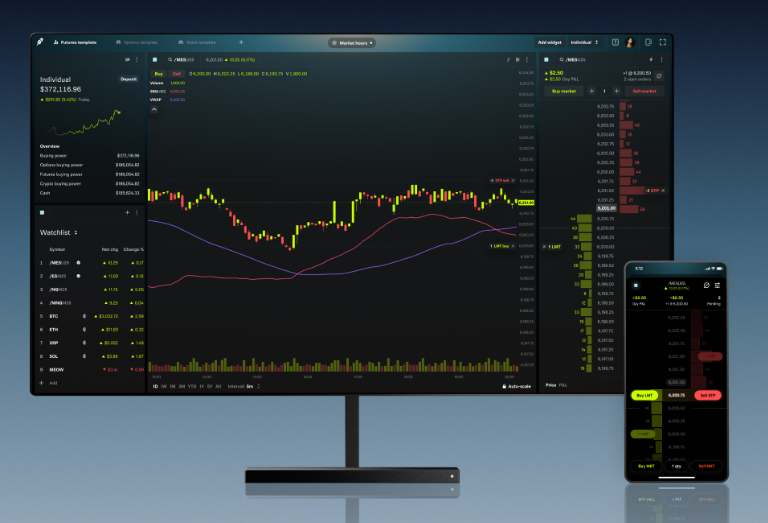Viewport: 768px width, 523px height.
Task: Select the /ES row in the watchlist
Action: pyautogui.click(x=91, y=276)
